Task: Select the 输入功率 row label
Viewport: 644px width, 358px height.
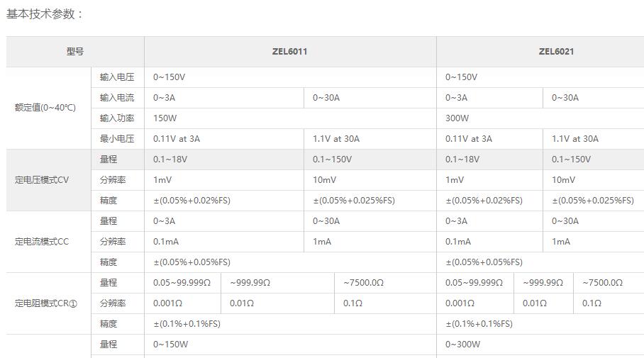Action: pyautogui.click(x=117, y=118)
